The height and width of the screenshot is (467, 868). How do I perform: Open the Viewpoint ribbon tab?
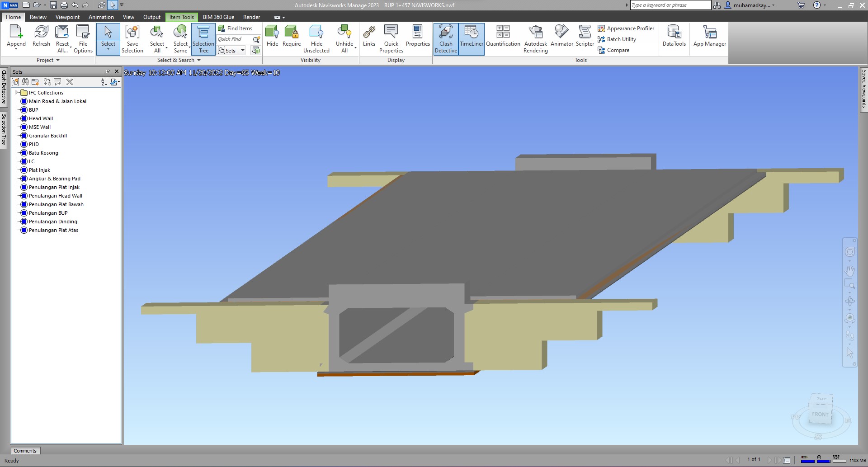point(67,17)
